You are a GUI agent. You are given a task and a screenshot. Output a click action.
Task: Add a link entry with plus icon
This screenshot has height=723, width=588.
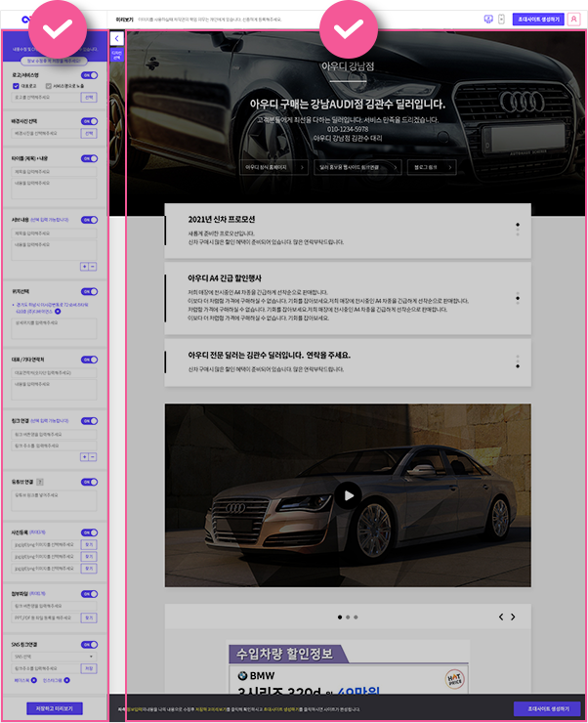pos(84,457)
